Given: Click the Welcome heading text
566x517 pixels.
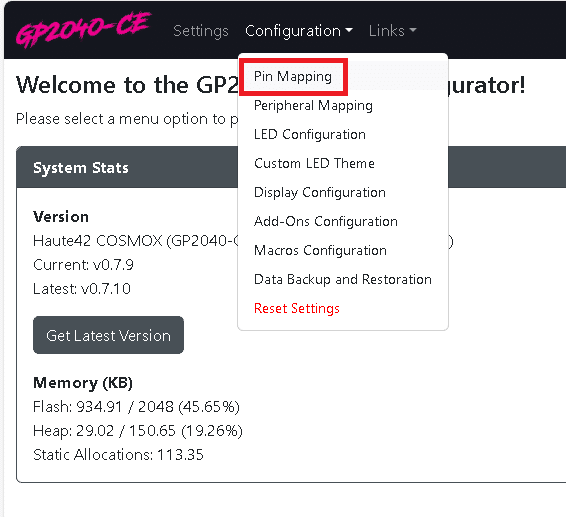Looking at the screenshot, I should click(x=127, y=85).
